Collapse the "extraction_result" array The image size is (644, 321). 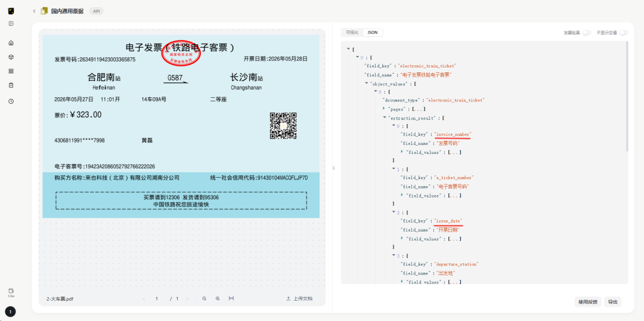coord(384,118)
